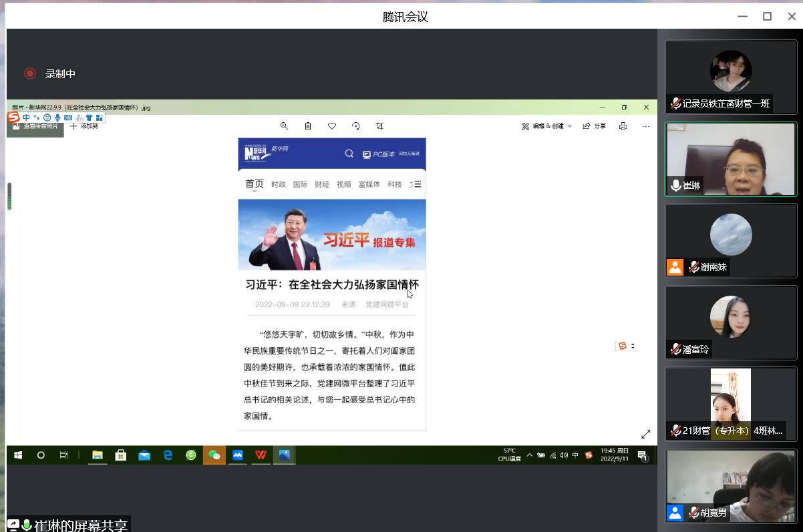Click source text 党建网微平台
Viewport: 803px width, 532px height.
pyautogui.click(x=387, y=304)
